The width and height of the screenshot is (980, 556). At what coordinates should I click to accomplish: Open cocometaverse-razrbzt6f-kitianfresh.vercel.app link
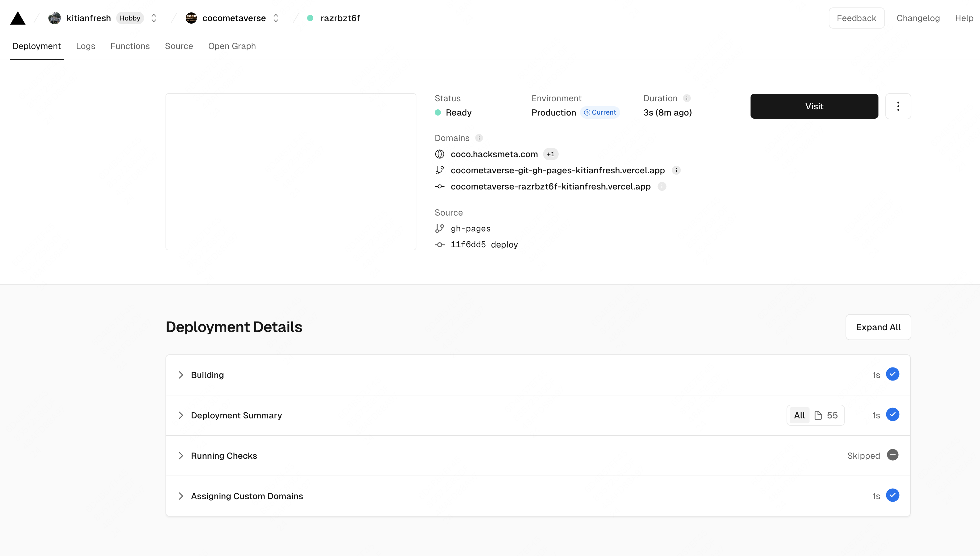[x=551, y=186]
